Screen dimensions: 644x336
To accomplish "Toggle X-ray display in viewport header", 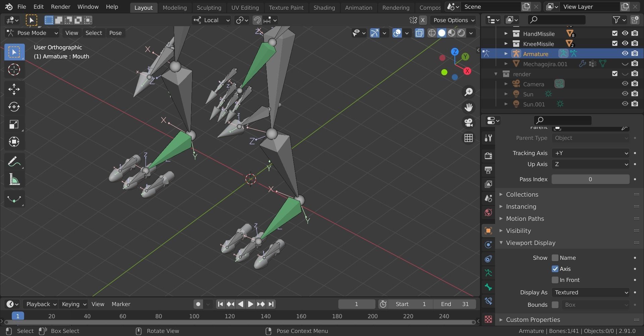I will (x=419, y=33).
